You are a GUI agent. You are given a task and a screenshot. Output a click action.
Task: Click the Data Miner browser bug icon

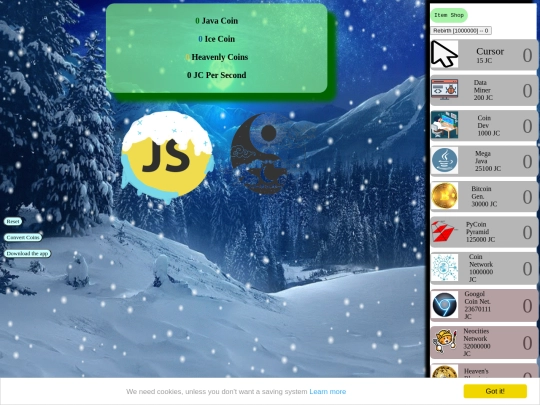(445, 90)
